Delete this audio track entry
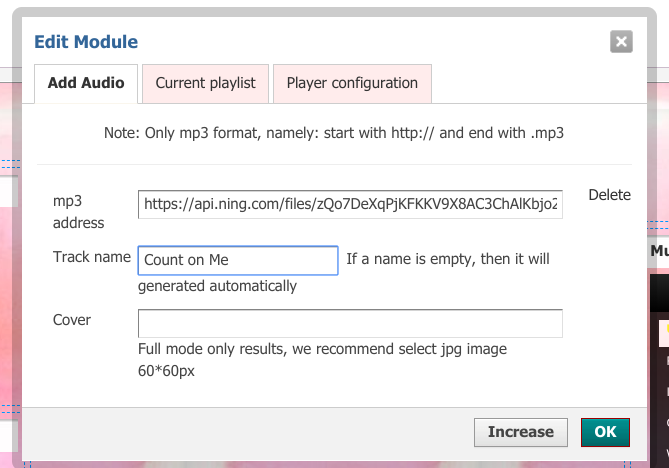 609,195
